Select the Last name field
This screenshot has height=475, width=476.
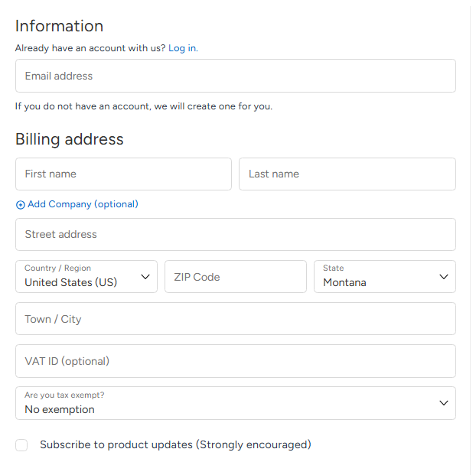[347, 174]
